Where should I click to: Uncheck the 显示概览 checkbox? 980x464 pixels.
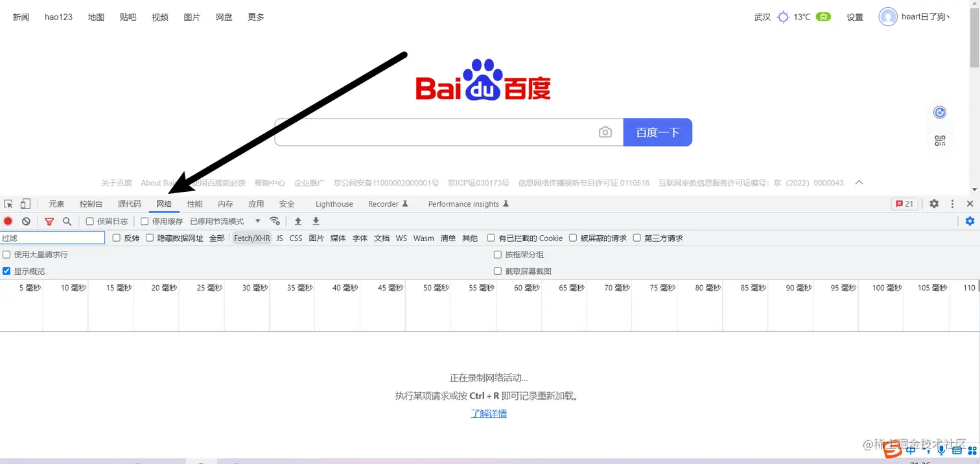coord(6,271)
